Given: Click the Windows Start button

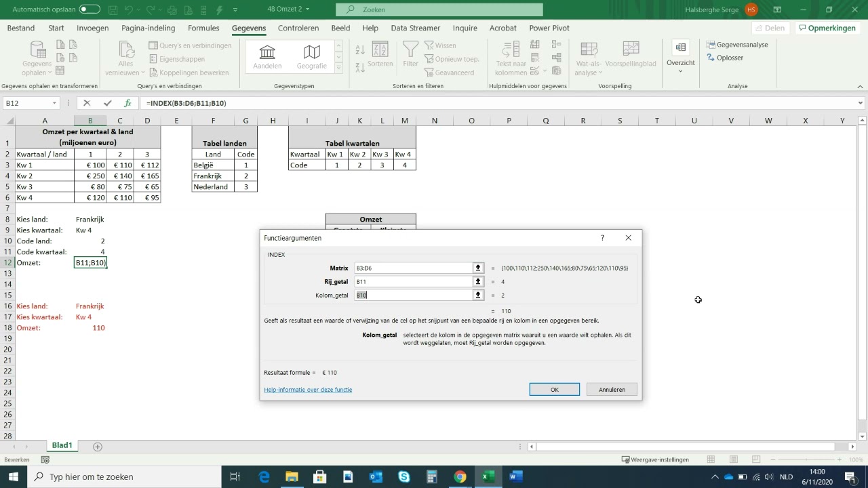Looking at the screenshot, I should click(x=14, y=476).
